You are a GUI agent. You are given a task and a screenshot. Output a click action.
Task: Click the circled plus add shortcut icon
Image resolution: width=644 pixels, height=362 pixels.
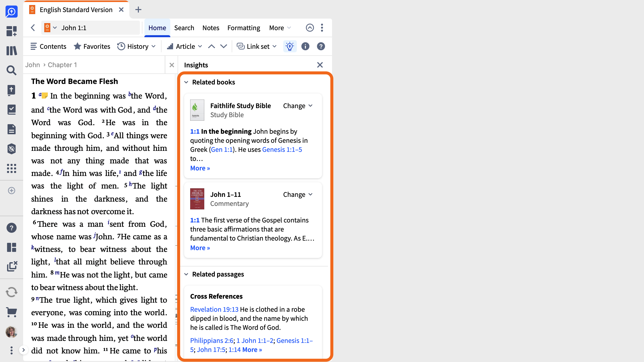coord(12,191)
